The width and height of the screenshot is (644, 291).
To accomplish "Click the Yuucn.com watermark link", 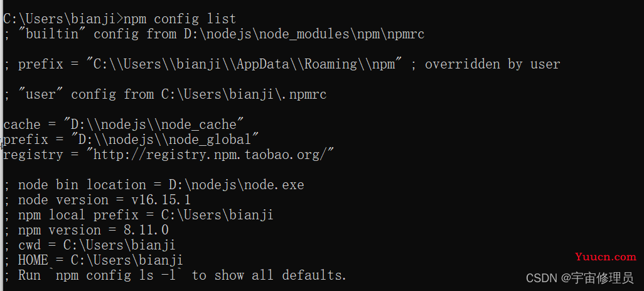I will [606, 257].
